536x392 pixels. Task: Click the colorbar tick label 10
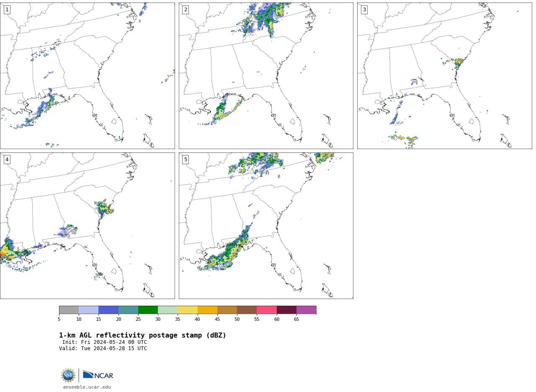tap(79, 320)
